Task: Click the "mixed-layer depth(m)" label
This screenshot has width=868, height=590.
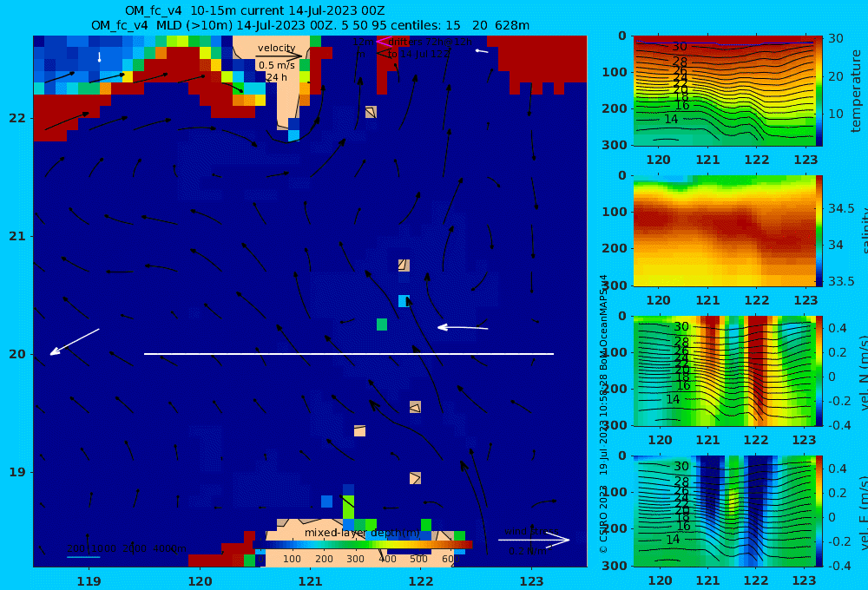Action: pos(362,533)
